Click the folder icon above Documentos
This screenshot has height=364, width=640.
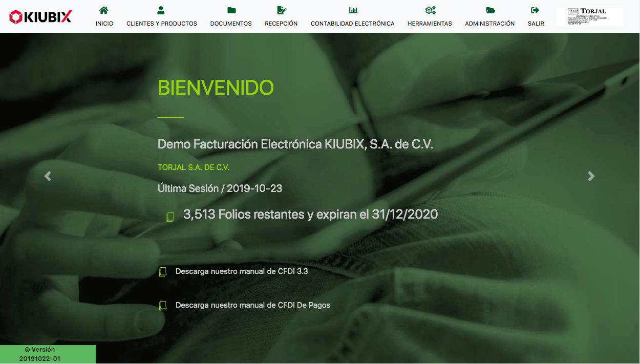point(231,10)
